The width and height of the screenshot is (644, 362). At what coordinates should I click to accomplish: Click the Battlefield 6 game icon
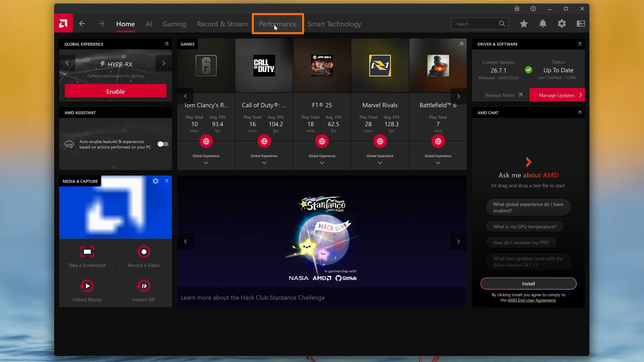tap(438, 66)
